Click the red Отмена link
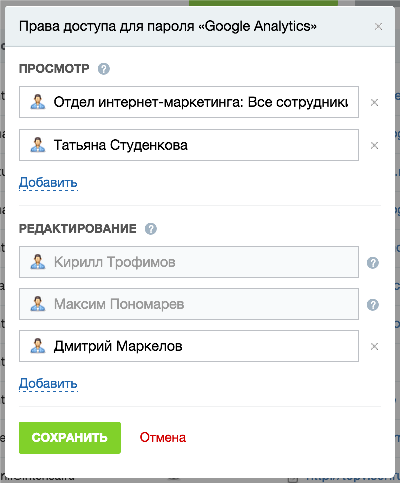 pos(163,438)
